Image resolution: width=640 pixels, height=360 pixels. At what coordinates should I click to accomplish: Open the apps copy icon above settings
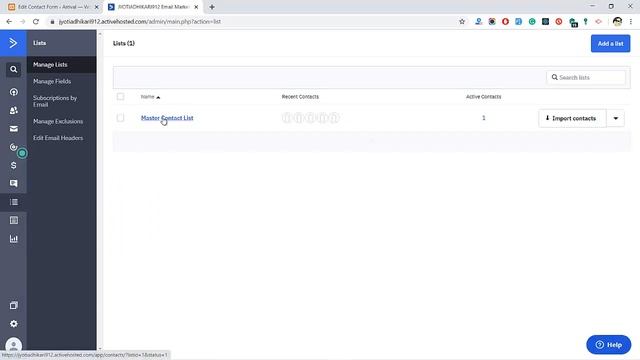coord(13,305)
